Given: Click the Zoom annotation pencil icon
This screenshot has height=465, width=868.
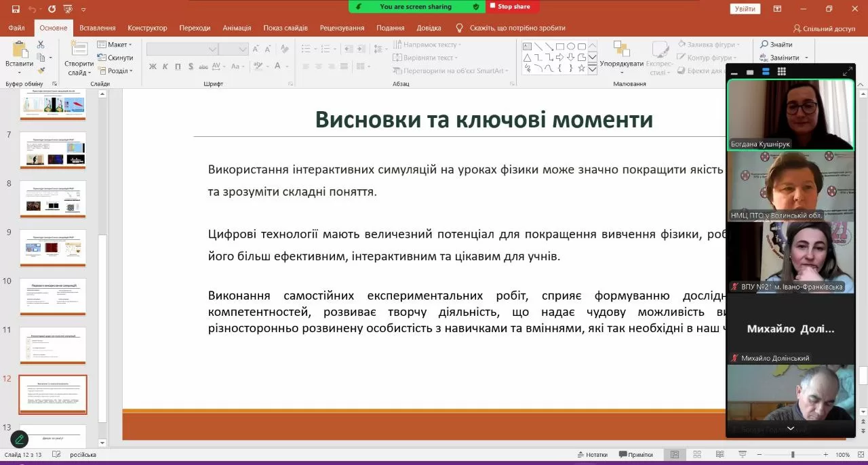Looking at the screenshot, I should click(20, 439).
